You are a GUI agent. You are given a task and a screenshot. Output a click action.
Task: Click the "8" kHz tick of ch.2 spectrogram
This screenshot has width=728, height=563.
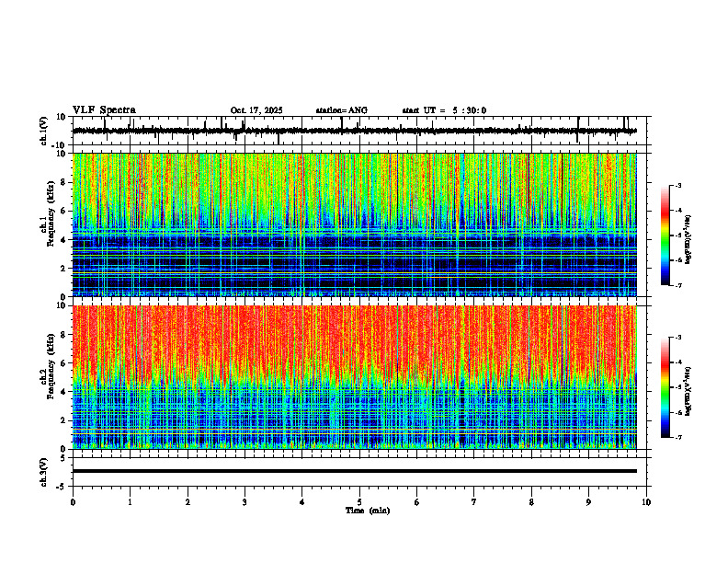64,335
